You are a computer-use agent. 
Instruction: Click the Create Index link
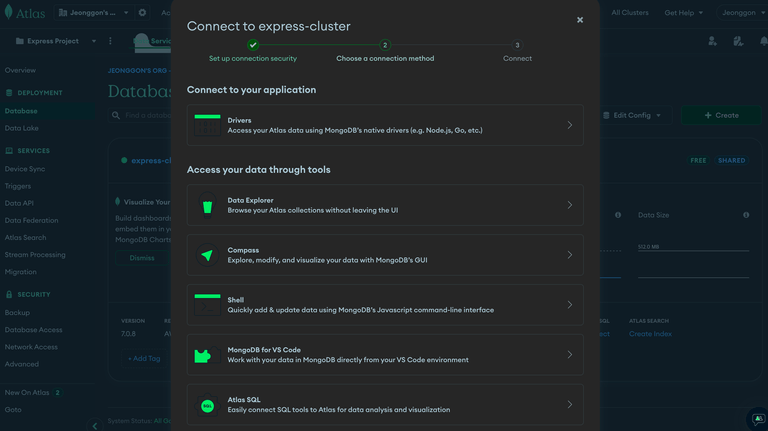[650, 334]
